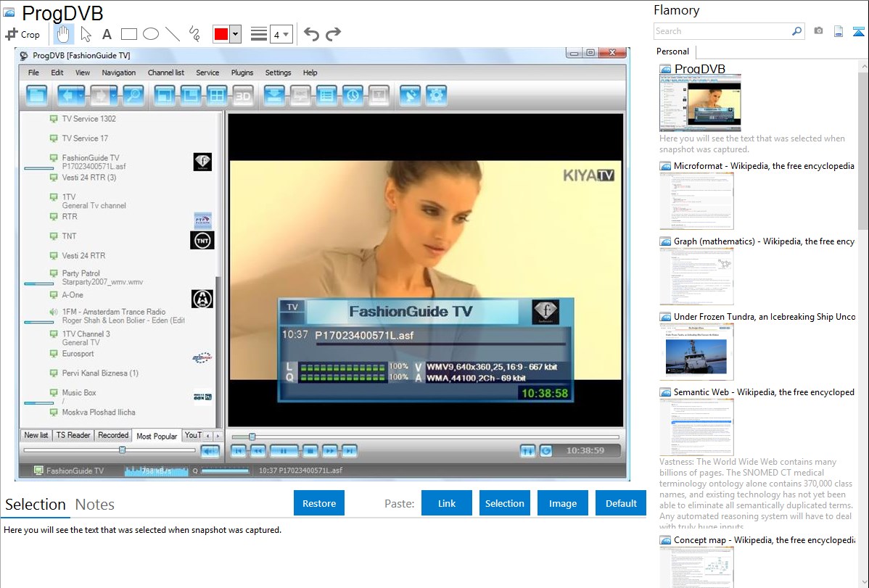Viewport: 869px width, 588px height.
Task: Mute the ProgDVB volume speaker button
Action: point(210,451)
